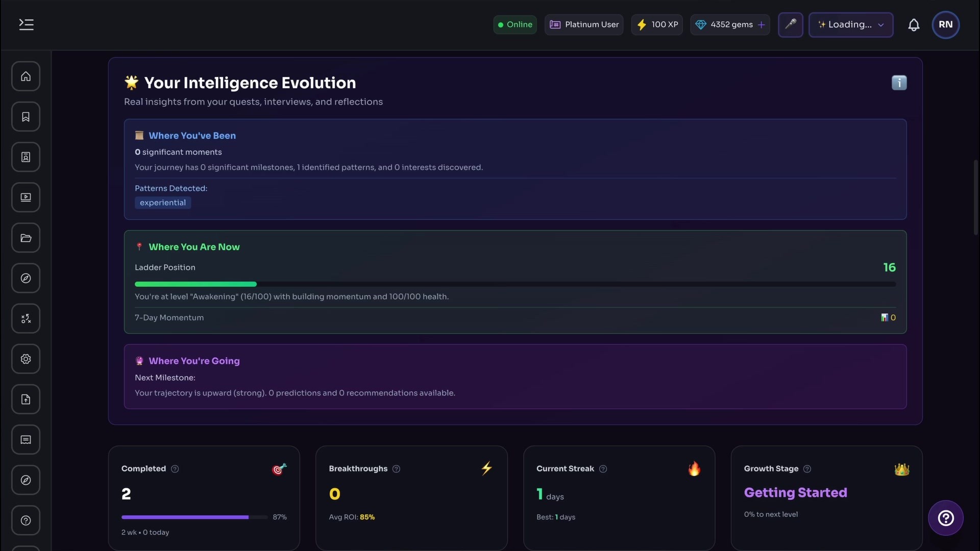Viewport: 980px width, 551px height.
Task: Open the file upload sidebar icon
Action: [x=26, y=399]
